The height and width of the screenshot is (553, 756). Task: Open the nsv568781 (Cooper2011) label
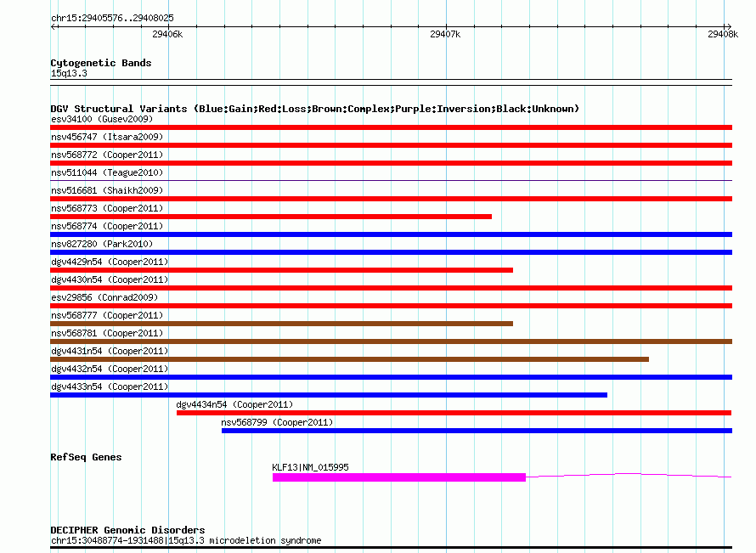click(107, 333)
